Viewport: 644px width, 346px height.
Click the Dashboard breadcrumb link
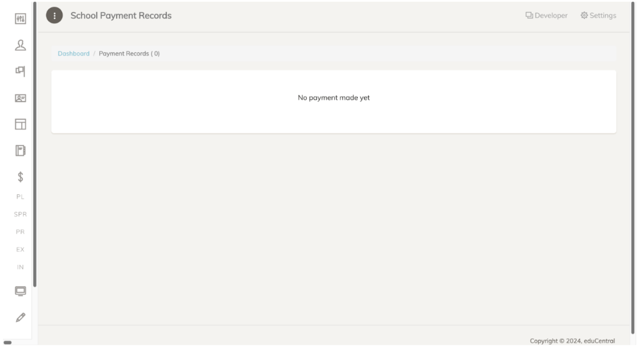pos(74,54)
